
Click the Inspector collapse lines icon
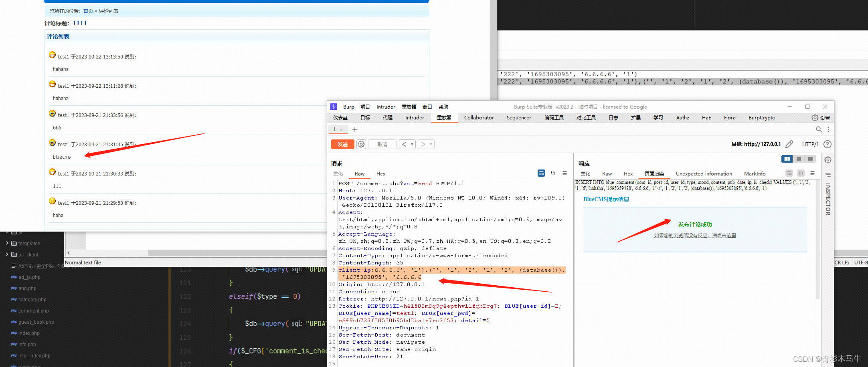point(828,175)
